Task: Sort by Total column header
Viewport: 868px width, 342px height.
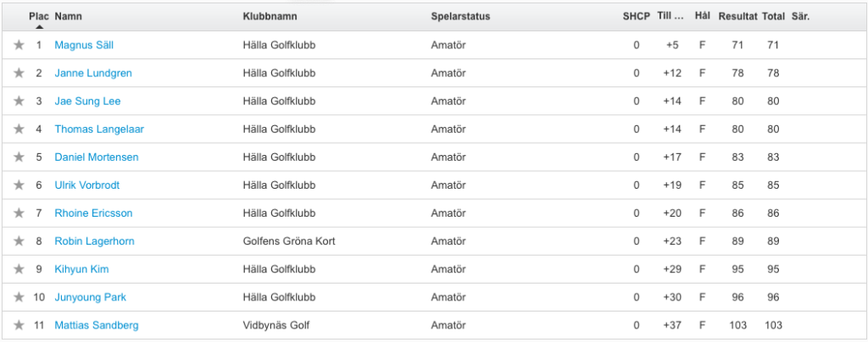Action: tap(773, 17)
